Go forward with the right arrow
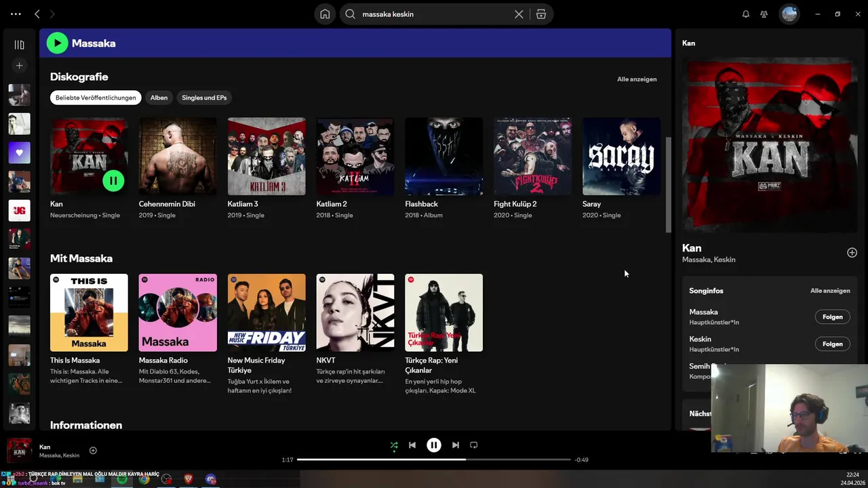The width and height of the screenshot is (868, 488). pos(52,14)
